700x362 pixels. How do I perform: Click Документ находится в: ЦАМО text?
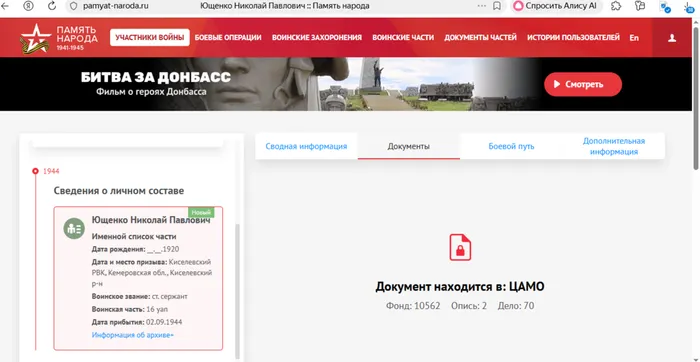pyautogui.click(x=460, y=287)
